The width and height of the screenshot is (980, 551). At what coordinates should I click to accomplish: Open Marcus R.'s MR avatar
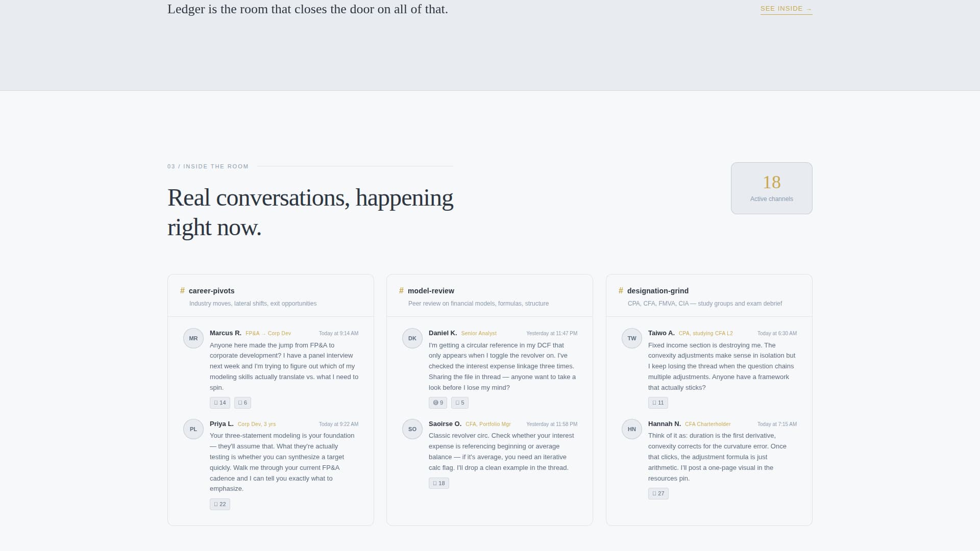point(193,338)
